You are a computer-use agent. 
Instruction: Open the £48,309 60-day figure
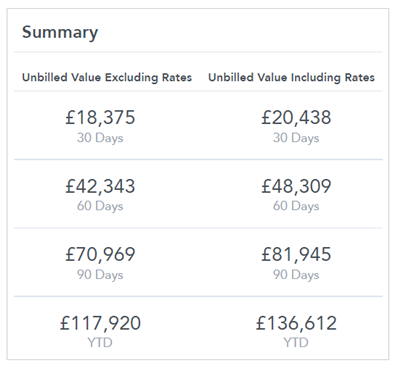[x=296, y=186]
